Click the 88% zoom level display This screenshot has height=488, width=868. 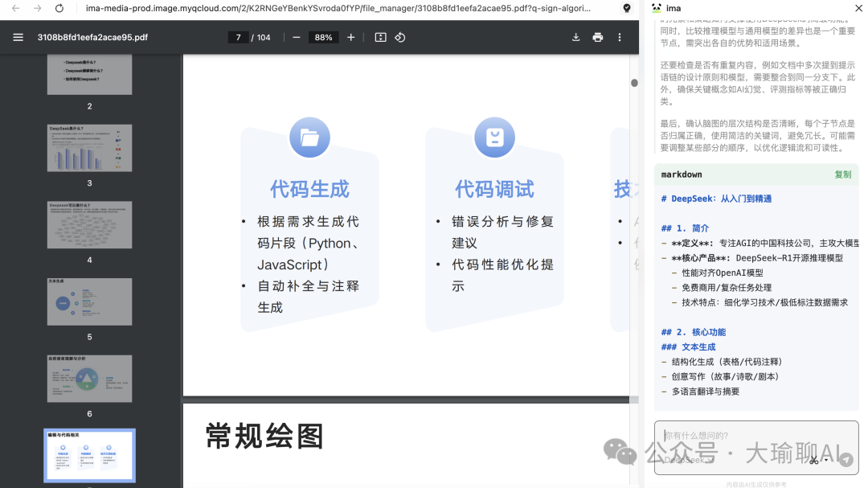pyautogui.click(x=323, y=36)
